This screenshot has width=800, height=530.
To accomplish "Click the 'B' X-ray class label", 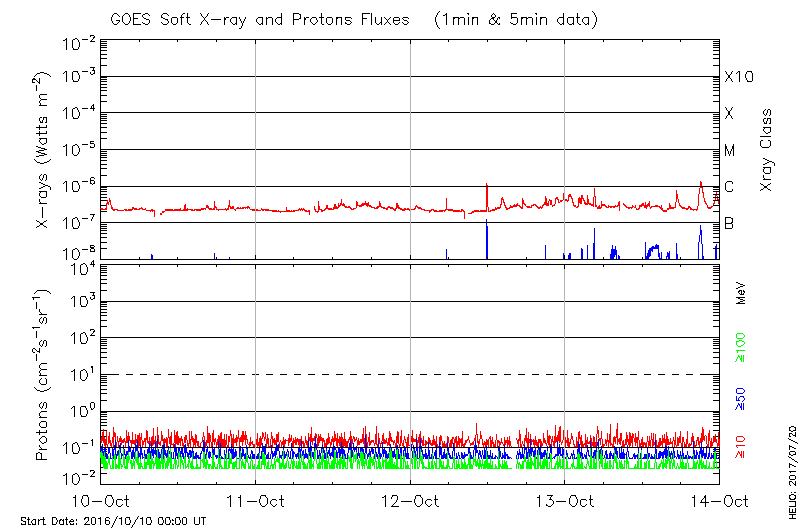I will click(x=730, y=223).
